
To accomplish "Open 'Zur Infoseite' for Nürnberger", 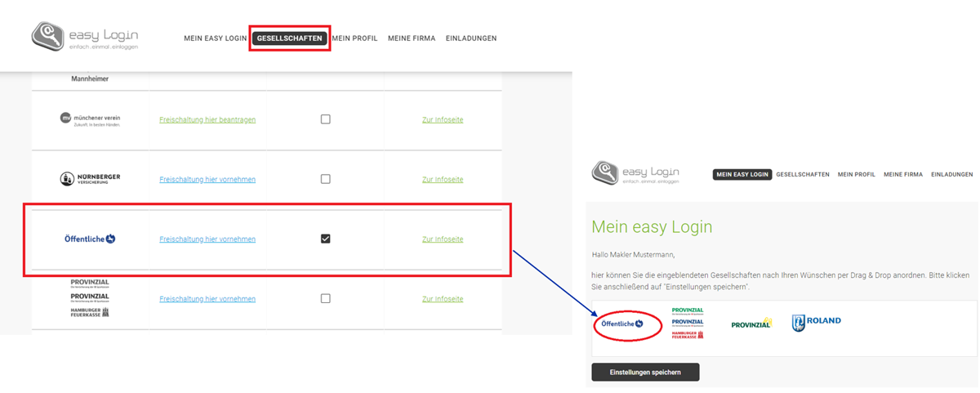I will click(x=443, y=180).
